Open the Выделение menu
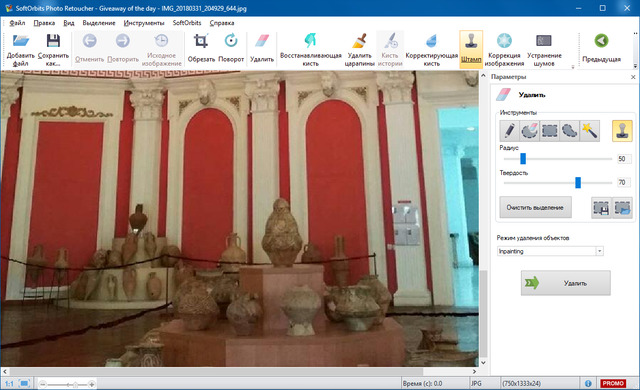This screenshot has height=390, width=640. point(99,23)
